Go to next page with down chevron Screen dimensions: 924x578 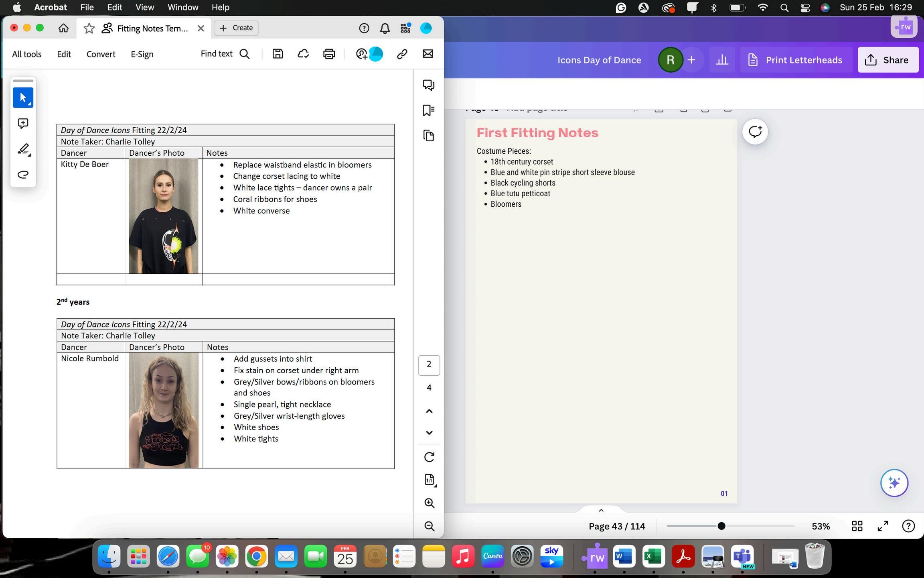click(429, 433)
